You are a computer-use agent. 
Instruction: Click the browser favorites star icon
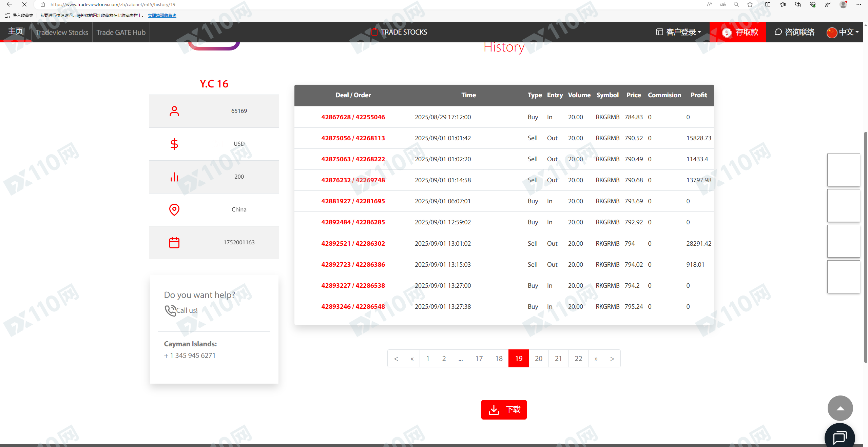[x=750, y=4]
